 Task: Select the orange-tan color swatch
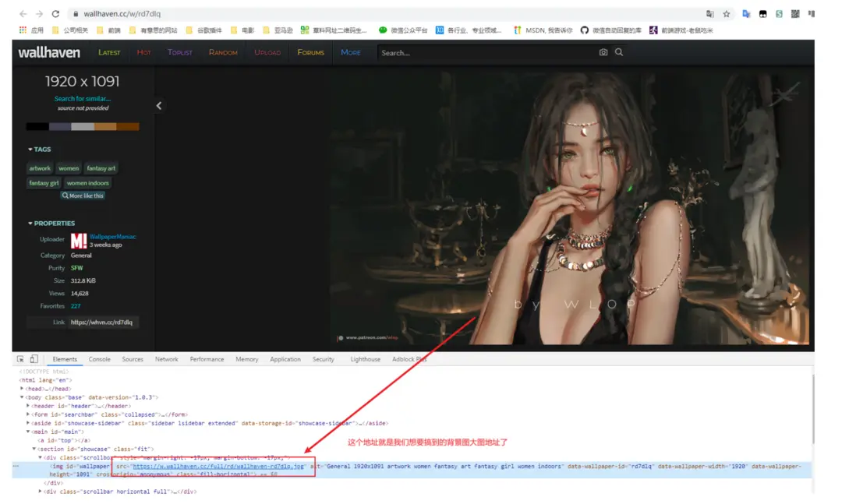(105, 126)
